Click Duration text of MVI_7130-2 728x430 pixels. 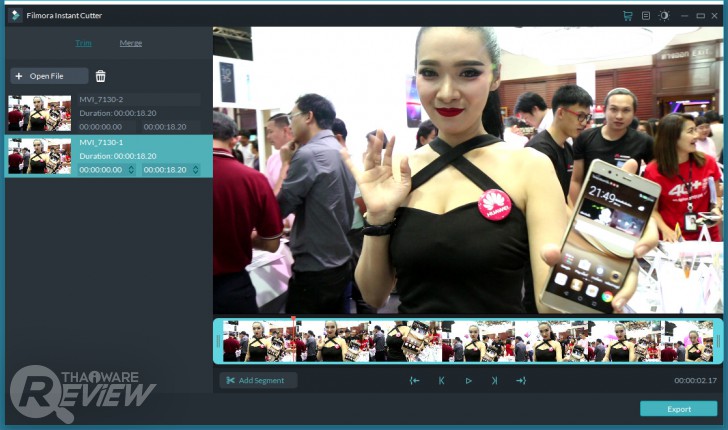[117, 113]
